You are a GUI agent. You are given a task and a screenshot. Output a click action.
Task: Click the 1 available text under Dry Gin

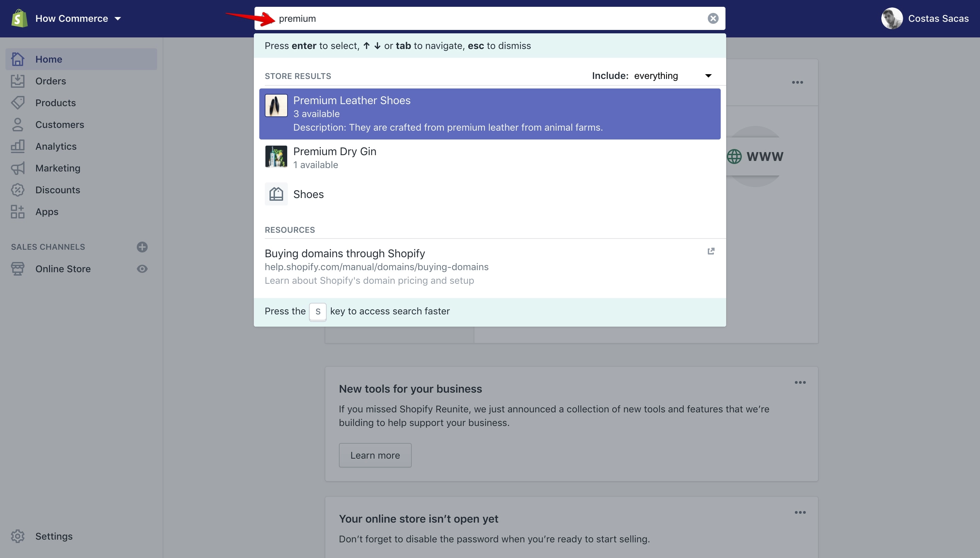tap(315, 165)
